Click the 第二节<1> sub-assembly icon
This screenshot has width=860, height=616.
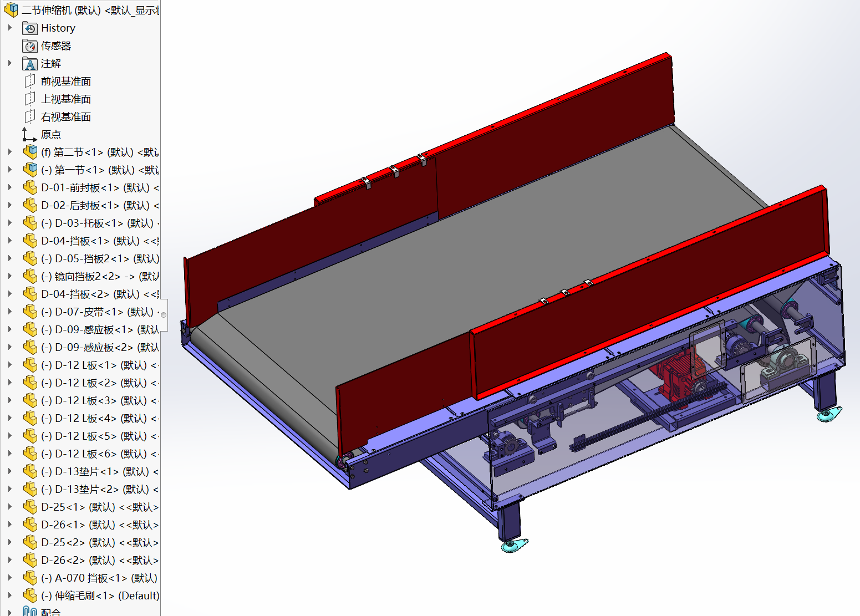(30, 152)
